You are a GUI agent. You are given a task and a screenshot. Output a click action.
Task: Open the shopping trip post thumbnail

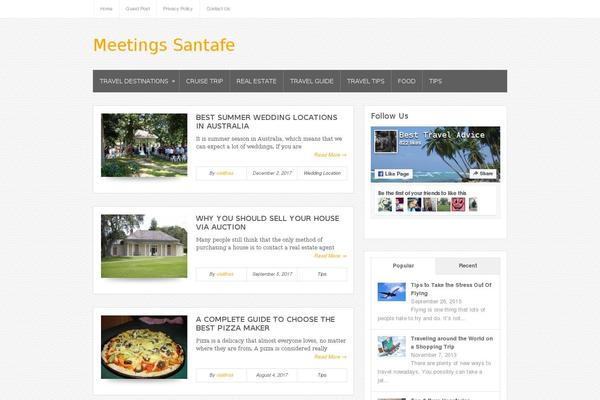pos(391,346)
